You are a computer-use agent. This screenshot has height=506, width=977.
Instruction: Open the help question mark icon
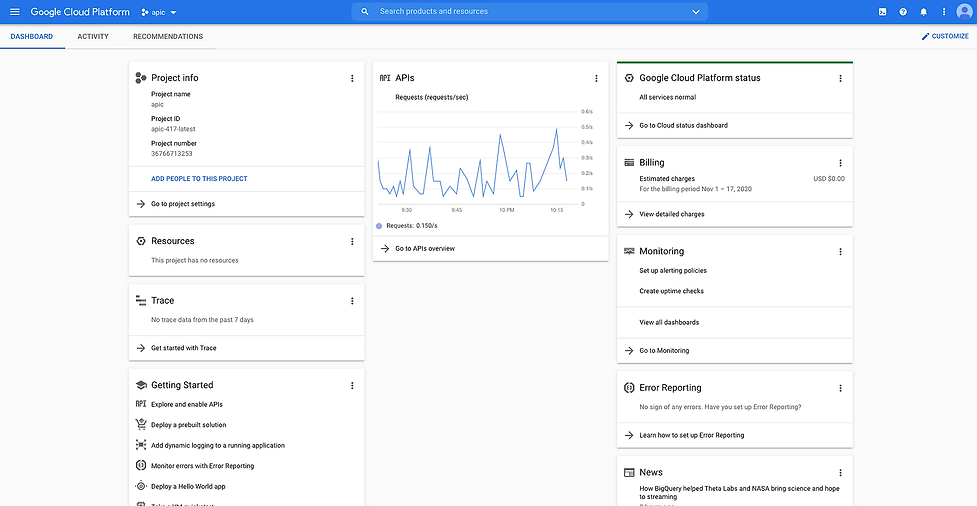[x=903, y=12]
